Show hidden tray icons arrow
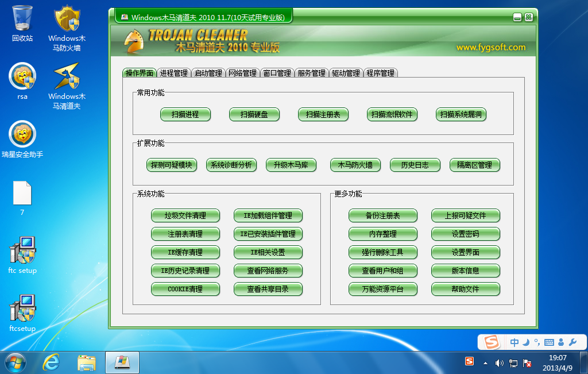This screenshot has height=374, width=588. pyautogui.click(x=485, y=363)
